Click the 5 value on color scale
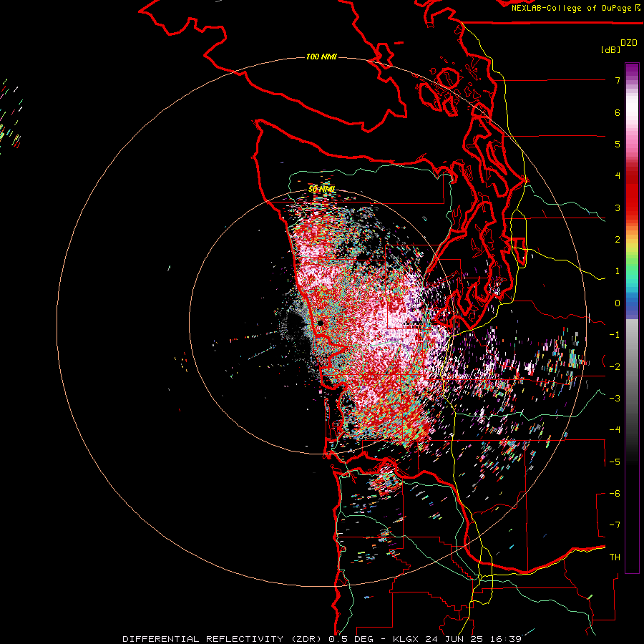This screenshot has height=644, width=644. click(618, 144)
